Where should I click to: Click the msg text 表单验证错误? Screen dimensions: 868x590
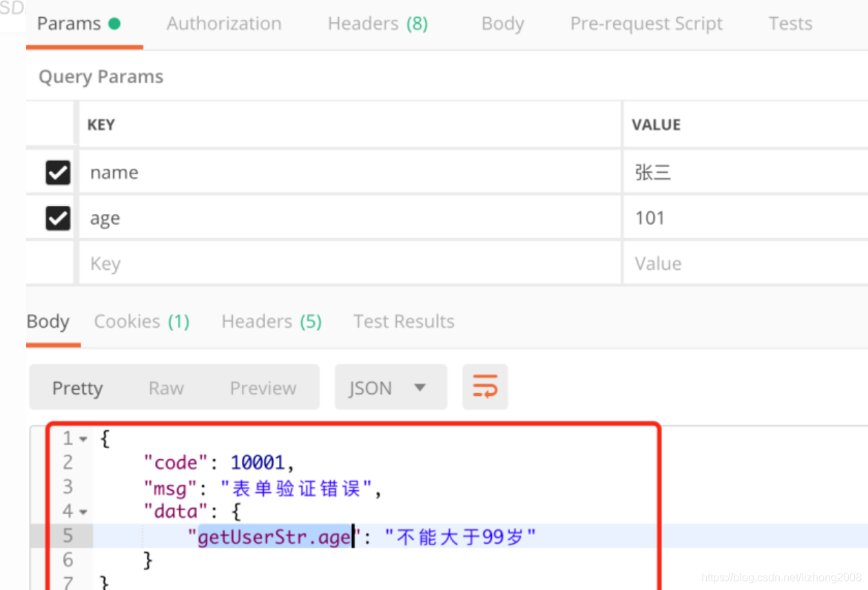point(296,489)
